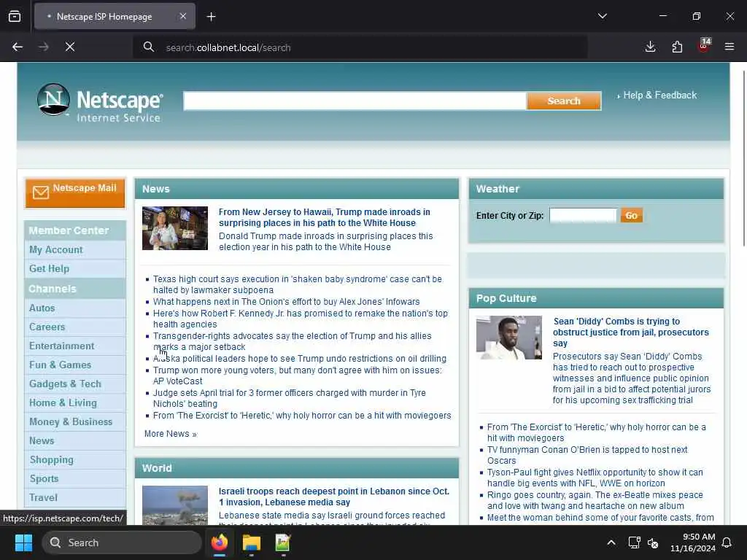Open Trump young voters AP VoteCast story

tap(298, 376)
